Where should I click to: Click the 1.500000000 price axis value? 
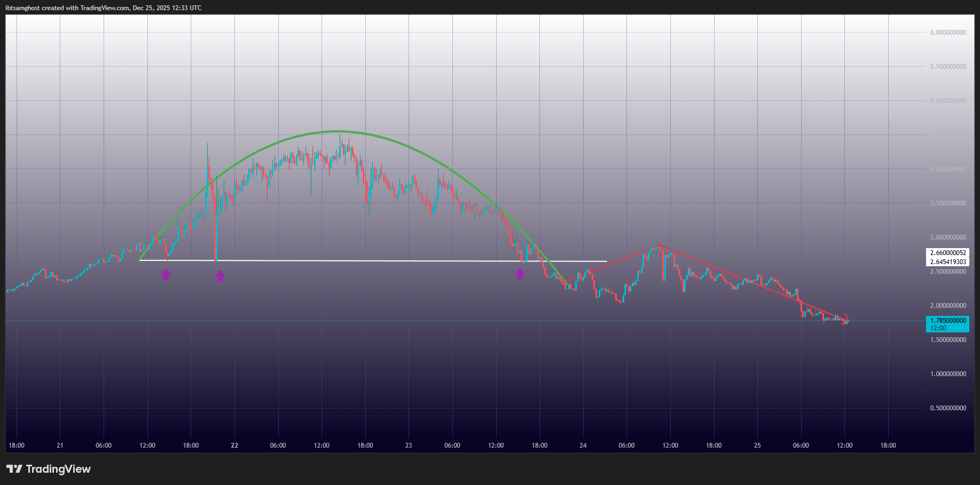click(948, 340)
